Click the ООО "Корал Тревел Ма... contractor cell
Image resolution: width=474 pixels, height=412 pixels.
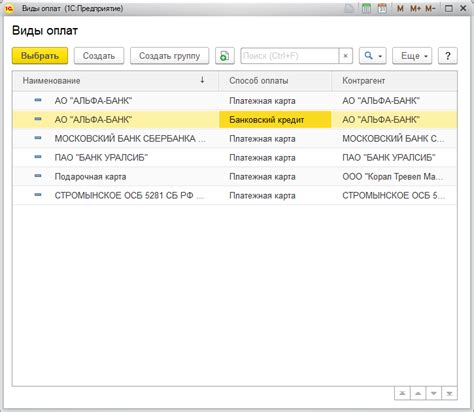[x=393, y=177]
